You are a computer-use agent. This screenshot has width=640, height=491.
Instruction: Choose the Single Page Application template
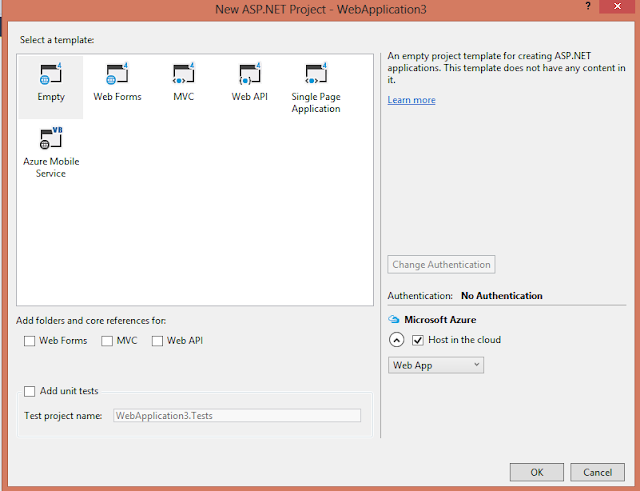pos(316,87)
